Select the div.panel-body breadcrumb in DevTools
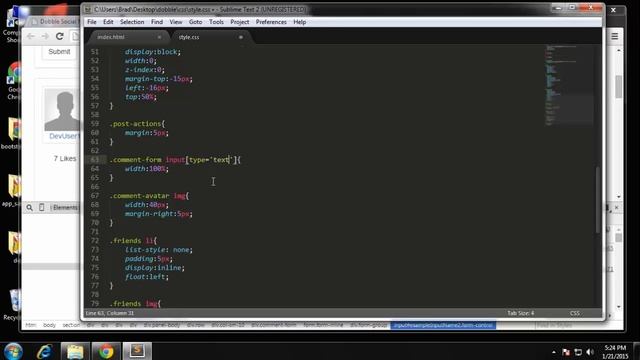 pos(162,325)
